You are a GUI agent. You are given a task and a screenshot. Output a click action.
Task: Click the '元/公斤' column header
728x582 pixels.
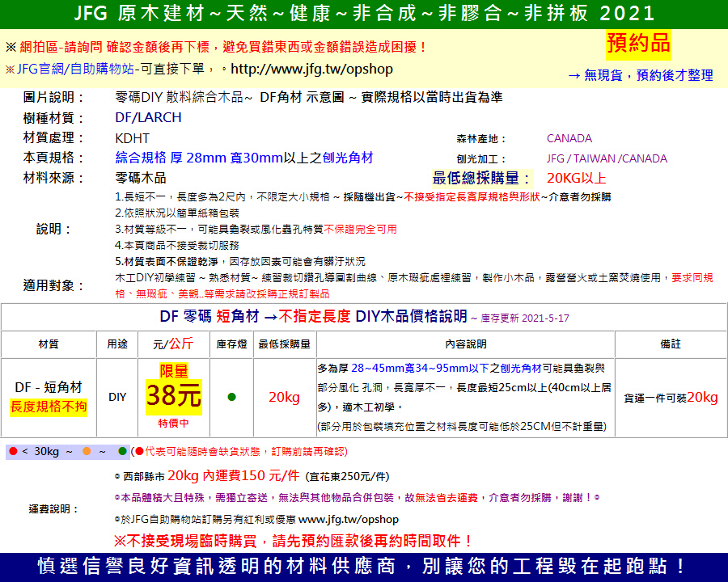tap(173, 344)
